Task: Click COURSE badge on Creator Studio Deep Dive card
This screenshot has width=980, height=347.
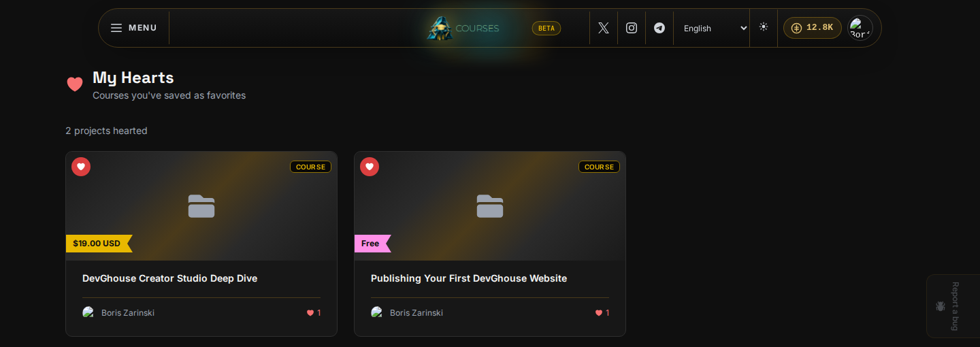Action: coord(310,167)
